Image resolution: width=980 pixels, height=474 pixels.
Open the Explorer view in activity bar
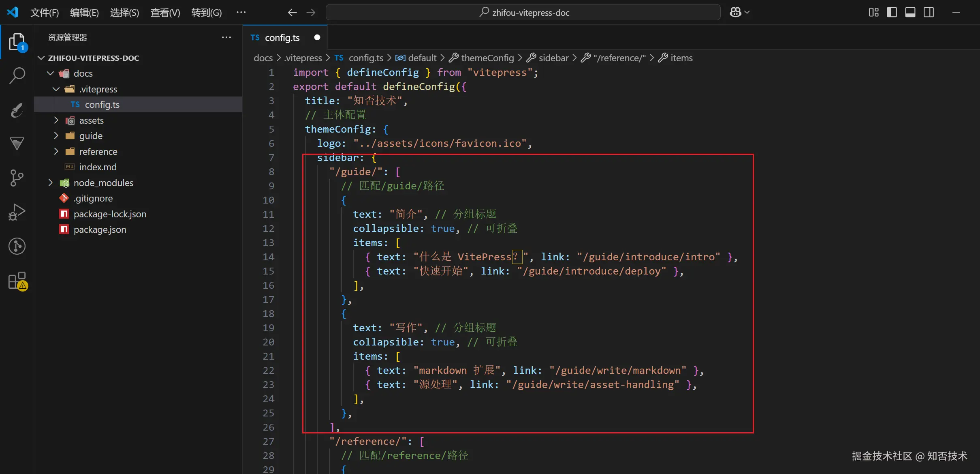point(17,42)
